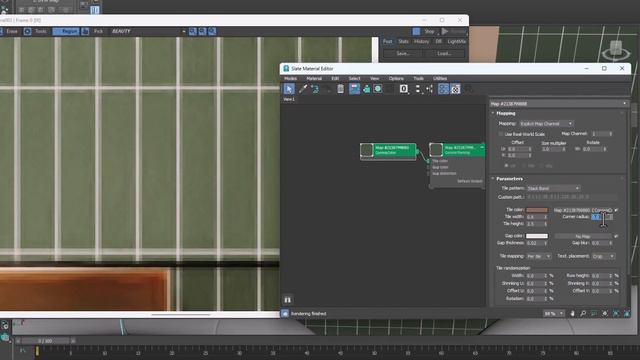Screen dimensions: 640x360
Task: Open the Tile pattern dropdown
Action: [x=553, y=188]
